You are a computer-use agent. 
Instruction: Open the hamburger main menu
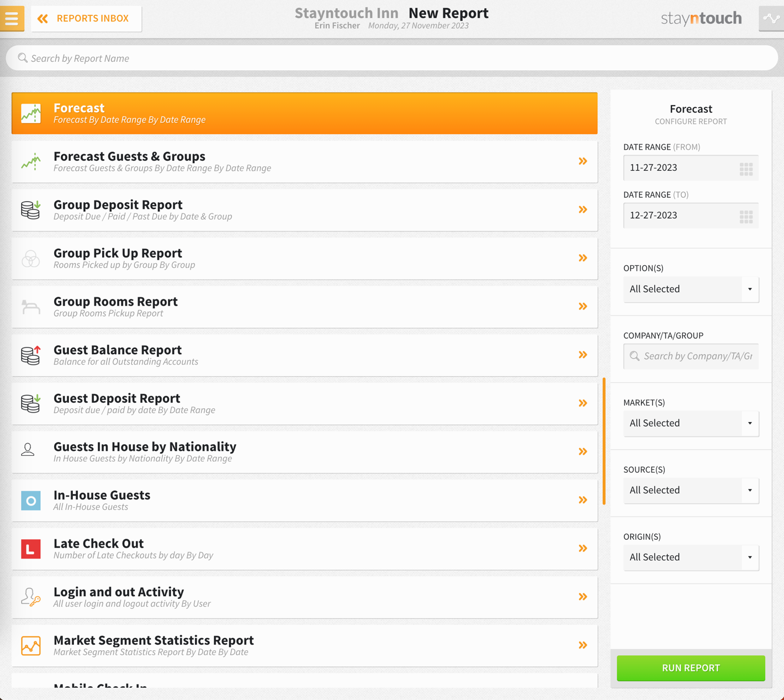12,18
